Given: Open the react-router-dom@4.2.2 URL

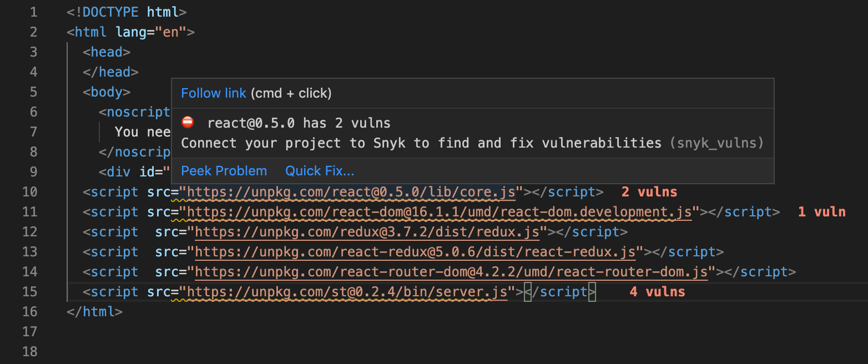Looking at the screenshot, I should (451, 272).
